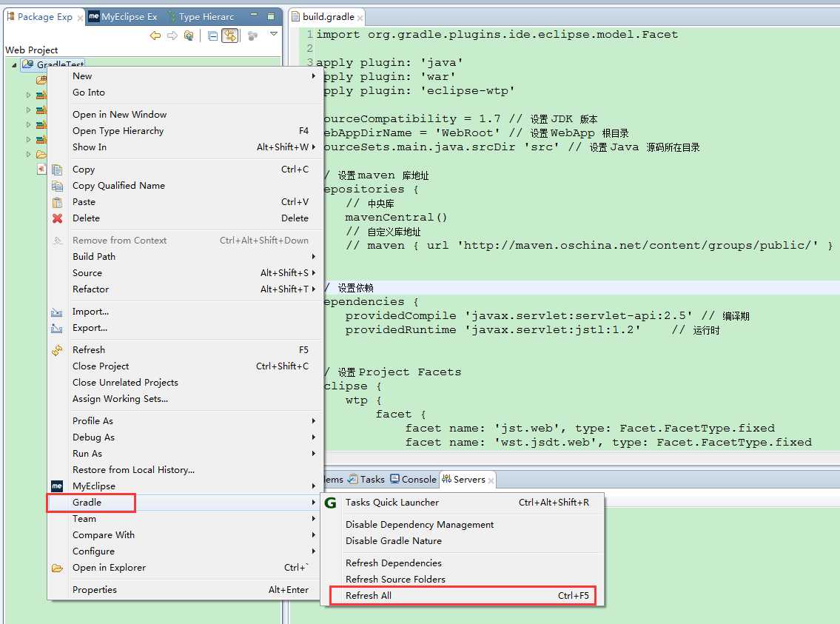The width and height of the screenshot is (840, 624).
Task: Open the Gradle submenu entry
Action: [x=185, y=503]
